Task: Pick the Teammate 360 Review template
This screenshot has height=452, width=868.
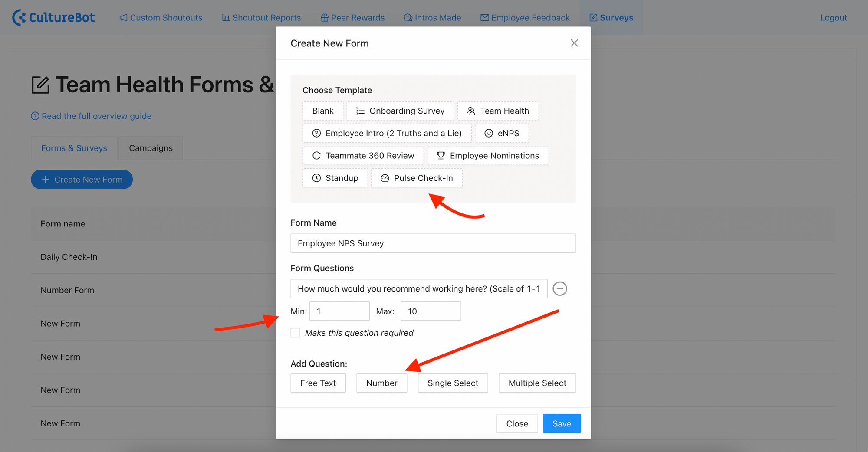Action: point(363,156)
